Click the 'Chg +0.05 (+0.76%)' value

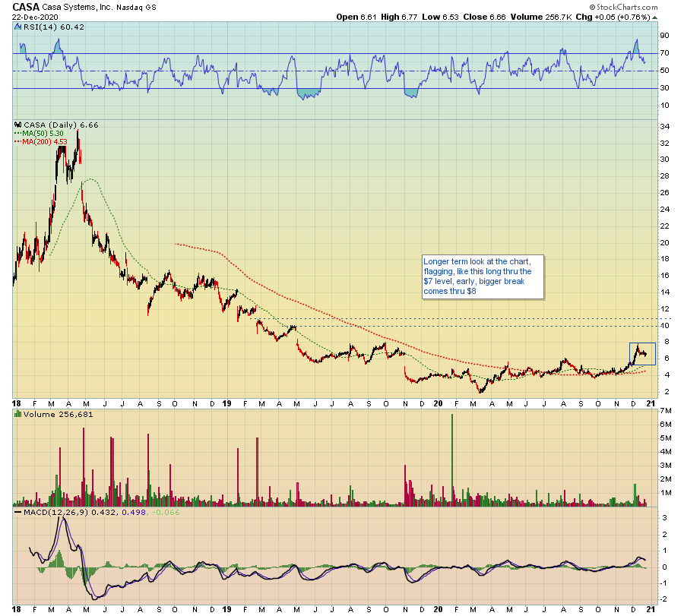(613, 17)
